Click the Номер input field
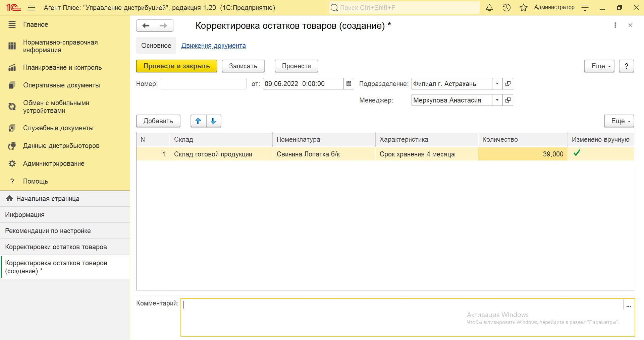Image resolution: width=644 pixels, height=340 pixels. coord(203,83)
